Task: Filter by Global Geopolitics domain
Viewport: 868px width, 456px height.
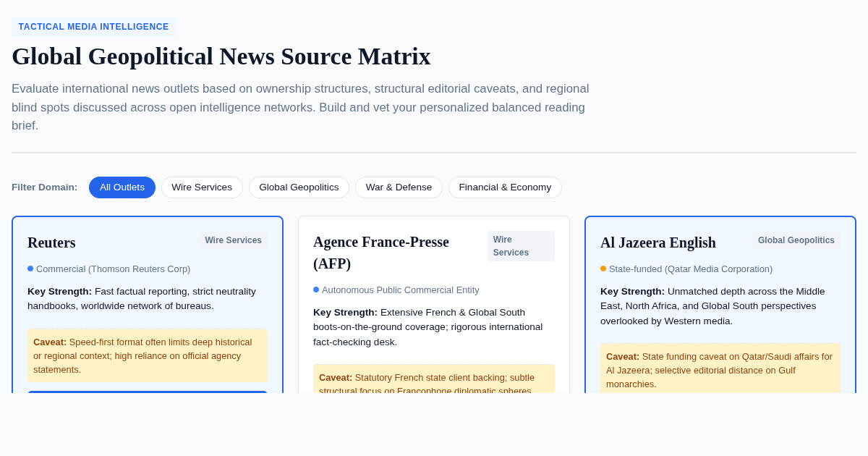Action: [x=299, y=187]
